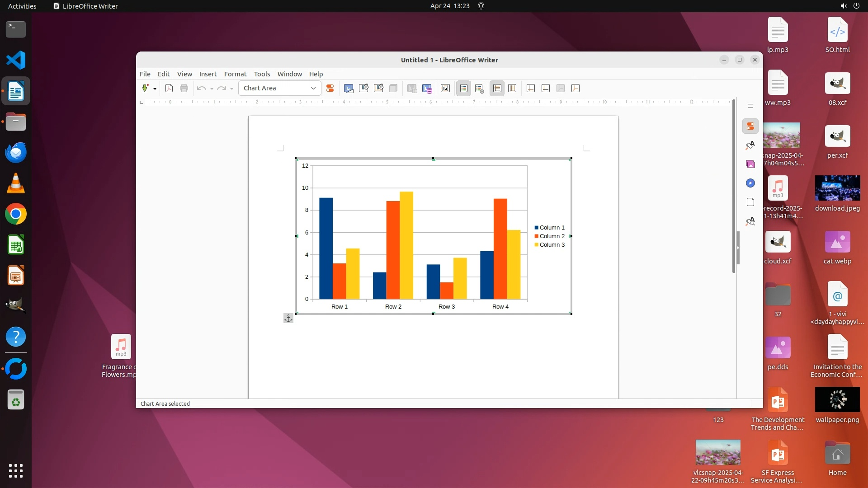868x488 pixels.
Task: Open the Chart Type dialog icon
Action: 349,88
